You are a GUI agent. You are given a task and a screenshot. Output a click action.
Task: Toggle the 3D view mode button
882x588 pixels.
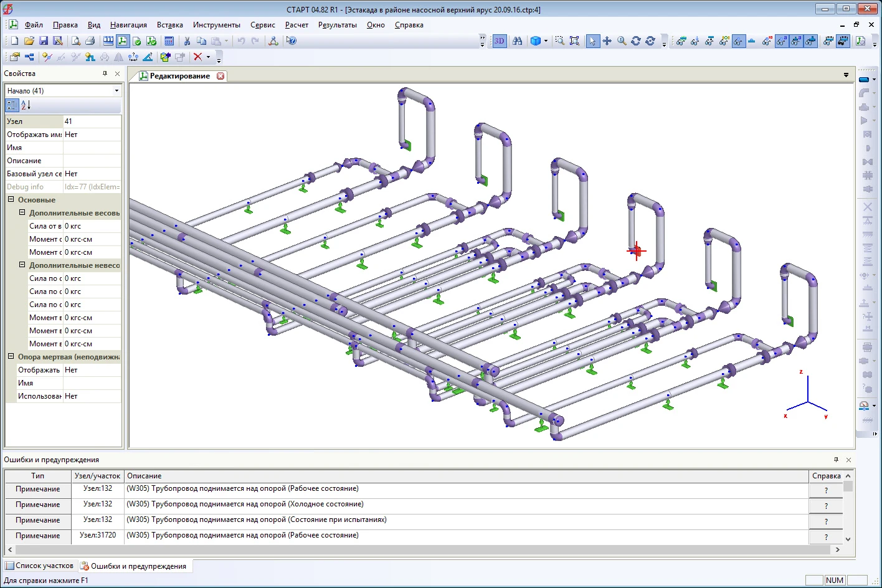(x=500, y=41)
